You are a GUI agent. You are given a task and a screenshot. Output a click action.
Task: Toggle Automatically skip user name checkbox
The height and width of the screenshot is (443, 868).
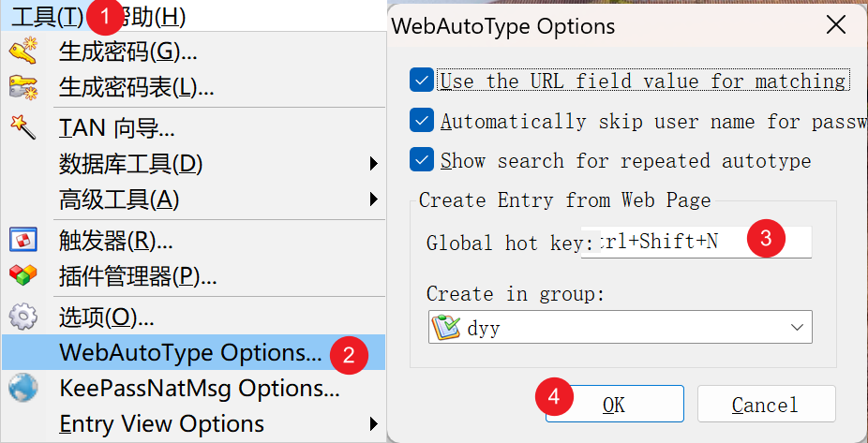click(422, 121)
